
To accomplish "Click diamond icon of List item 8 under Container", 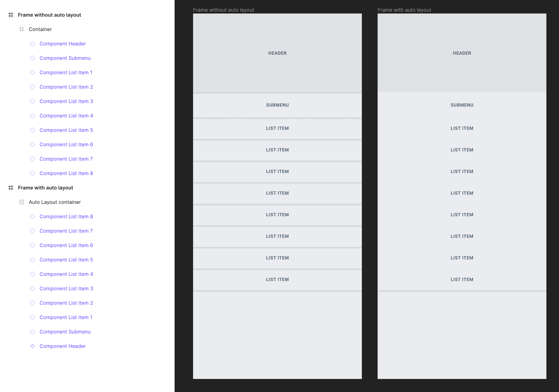I will pyautogui.click(x=32, y=173).
